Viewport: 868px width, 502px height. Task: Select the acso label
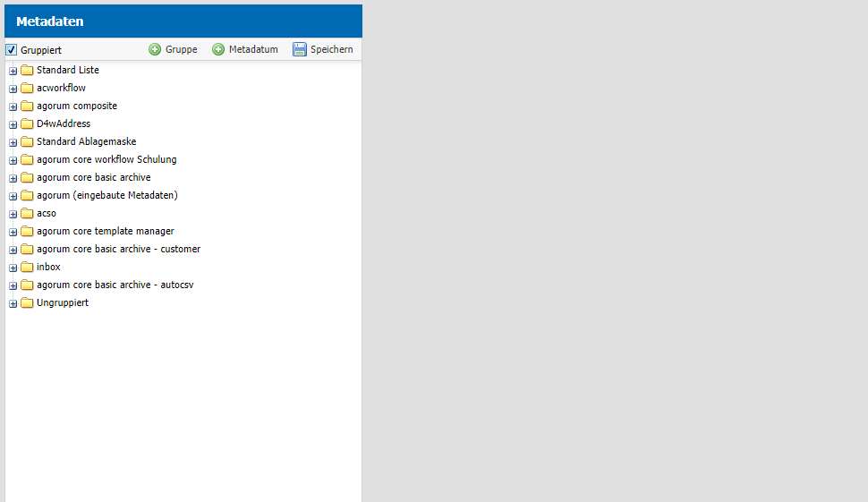coord(47,213)
